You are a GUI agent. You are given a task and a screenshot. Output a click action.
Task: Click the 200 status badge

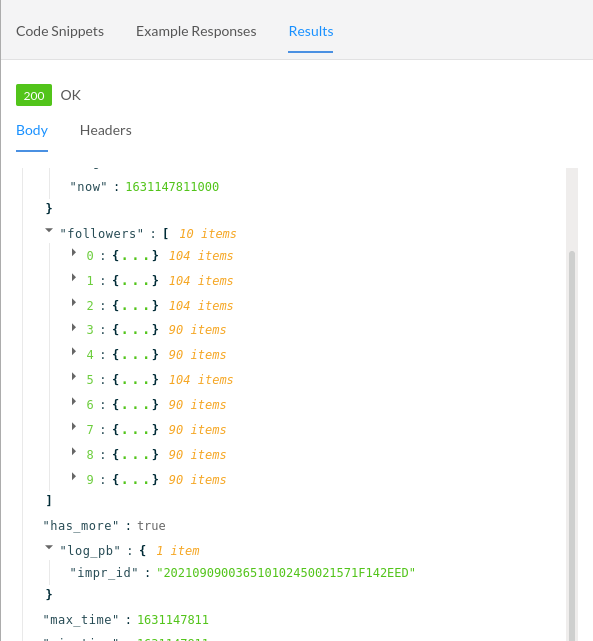34,95
